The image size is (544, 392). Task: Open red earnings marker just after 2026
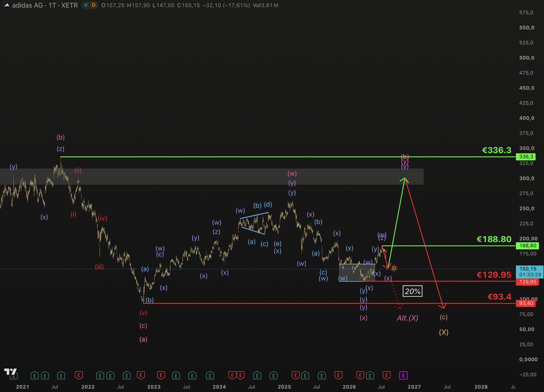pos(360,375)
